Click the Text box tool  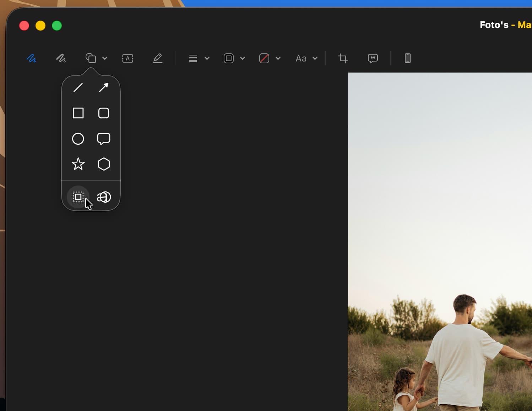pyautogui.click(x=128, y=58)
